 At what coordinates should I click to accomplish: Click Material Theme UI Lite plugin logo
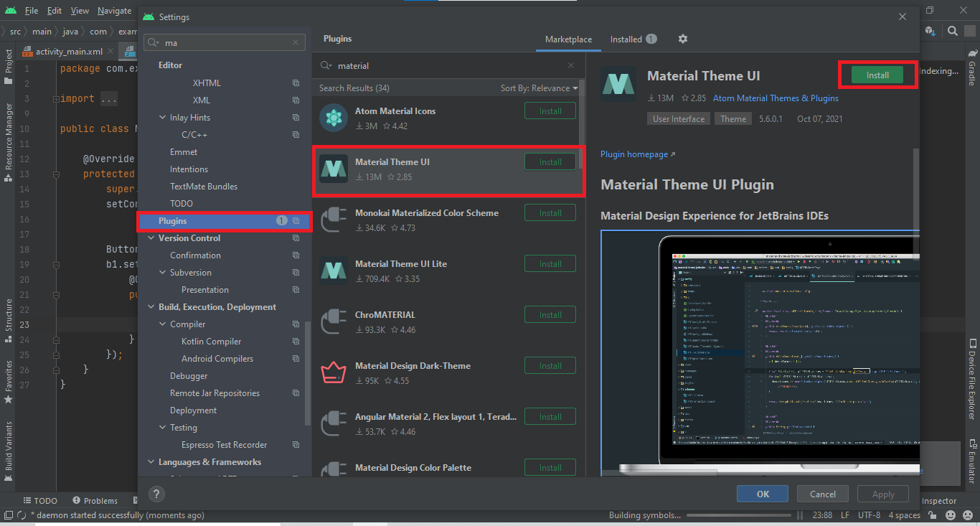click(334, 271)
